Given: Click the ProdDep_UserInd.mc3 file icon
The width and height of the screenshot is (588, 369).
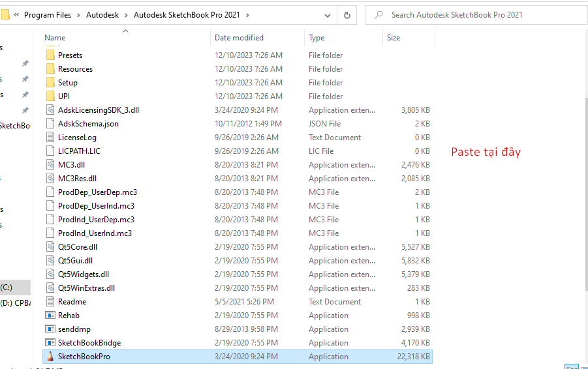Looking at the screenshot, I should 50,205.
